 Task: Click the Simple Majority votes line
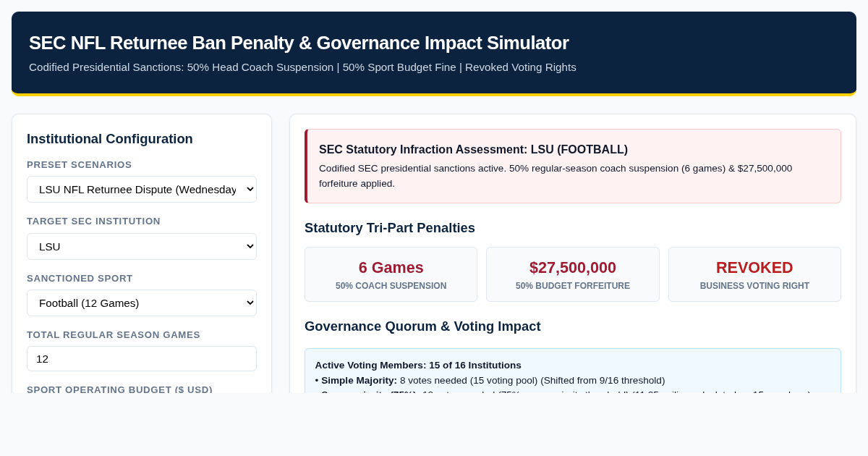[x=490, y=380]
